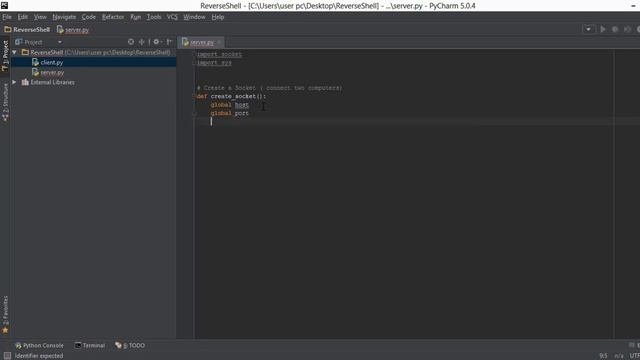Open the Run menu
Image resolution: width=640 pixels, height=360 pixels.
point(136,17)
